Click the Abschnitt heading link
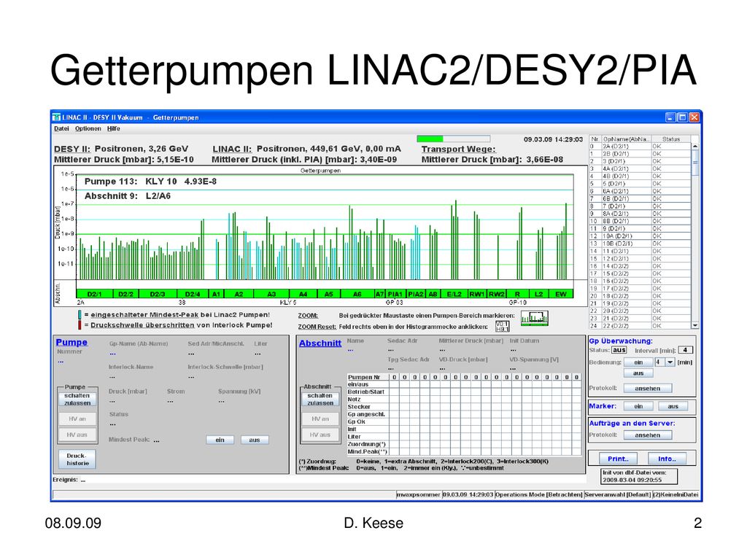Viewport: 747px width, 560px height. (320, 343)
